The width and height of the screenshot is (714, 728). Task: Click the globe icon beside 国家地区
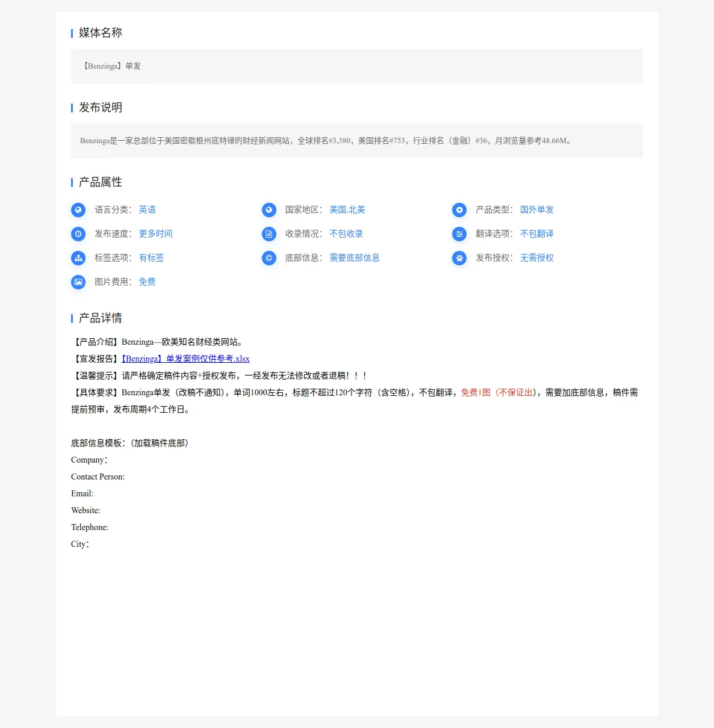tap(269, 210)
